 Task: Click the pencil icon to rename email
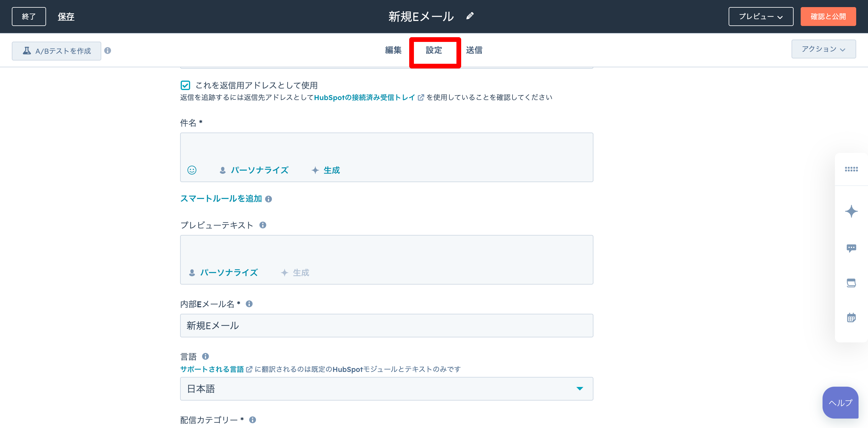click(x=470, y=16)
